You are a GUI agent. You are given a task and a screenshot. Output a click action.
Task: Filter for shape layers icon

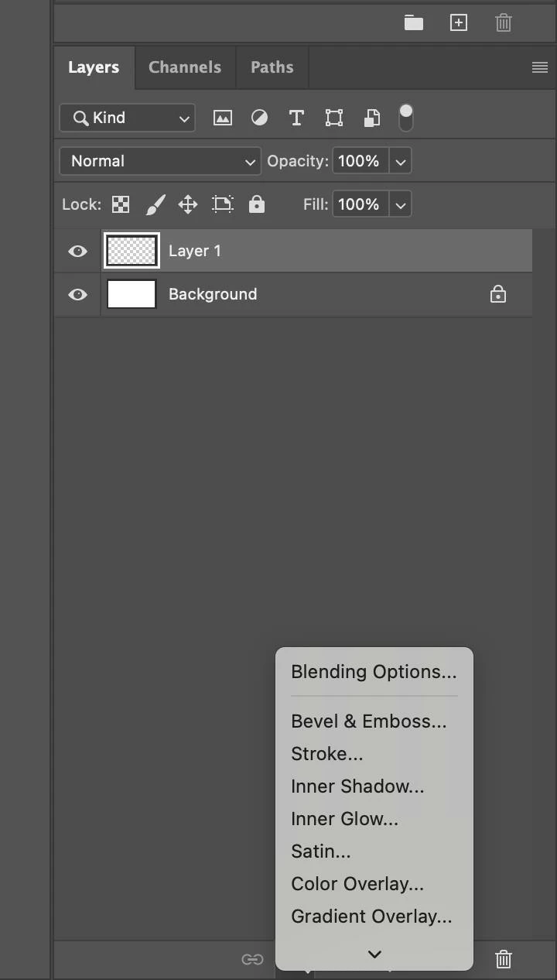(333, 118)
